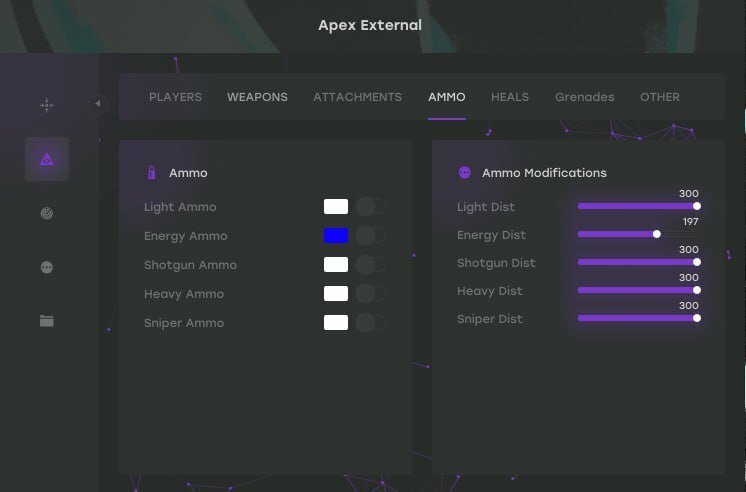Collapse the sidebar with the arrow button
746x492 pixels.
click(x=98, y=103)
